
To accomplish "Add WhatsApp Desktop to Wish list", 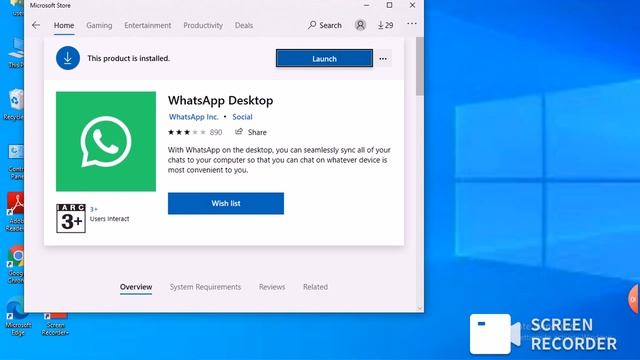I will pos(226,203).
